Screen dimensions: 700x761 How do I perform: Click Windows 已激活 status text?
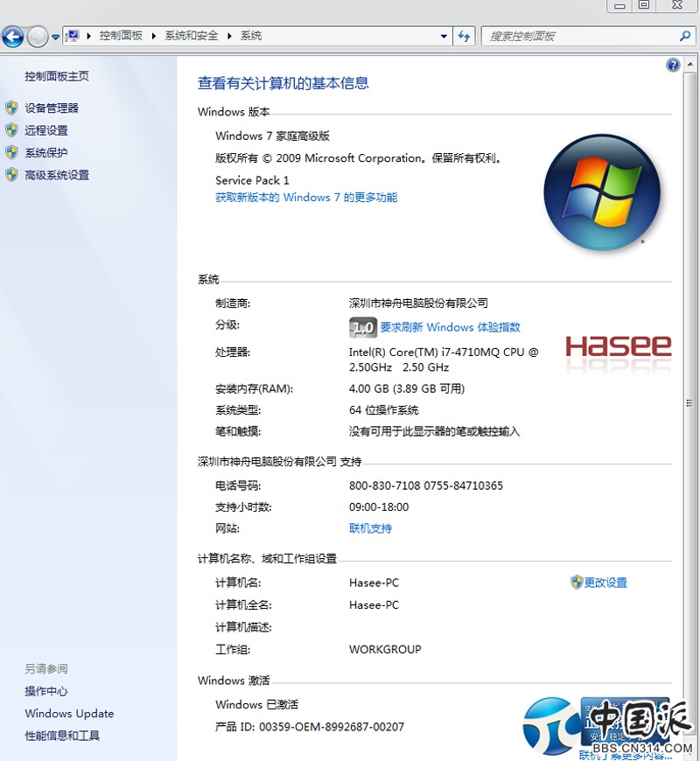(256, 705)
